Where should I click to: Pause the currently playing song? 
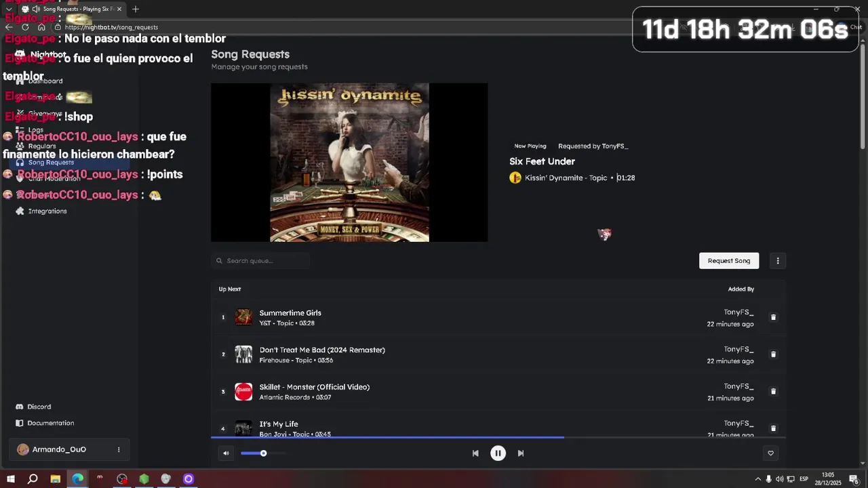(498, 453)
